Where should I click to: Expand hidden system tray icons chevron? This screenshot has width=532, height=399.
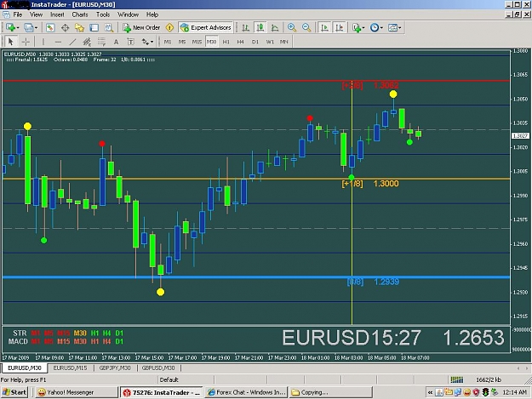tap(430, 392)
